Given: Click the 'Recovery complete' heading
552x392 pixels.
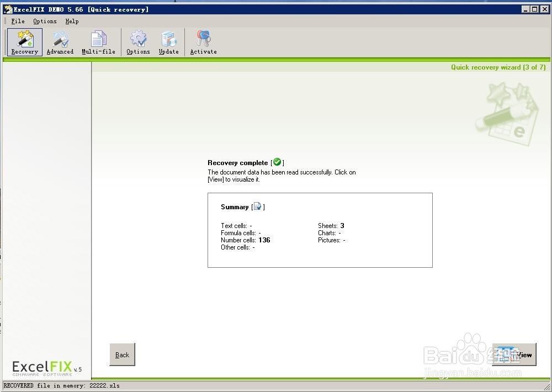Looking at the screenshot, I should tap(237, 163).
